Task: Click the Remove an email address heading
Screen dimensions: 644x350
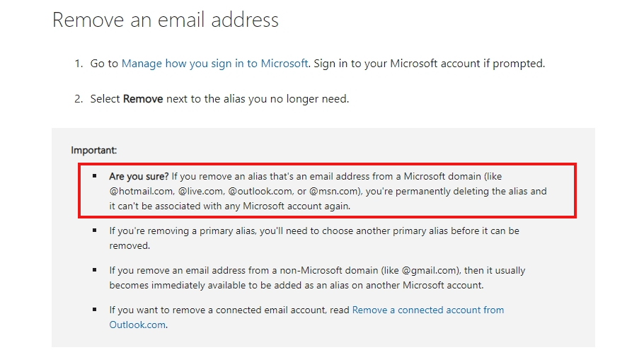Action: [x=166, y=20]
